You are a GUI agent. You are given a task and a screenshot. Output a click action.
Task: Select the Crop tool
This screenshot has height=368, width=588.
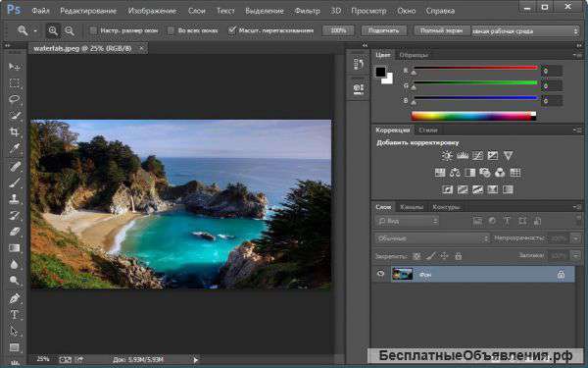pos(15,131)
